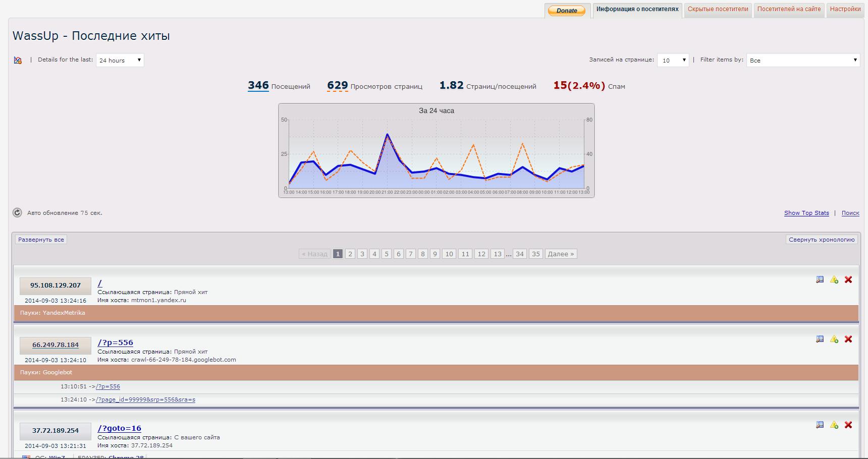Click the Далее » next page button
Screen dimensions: 868x459
(x=561, y=254)
